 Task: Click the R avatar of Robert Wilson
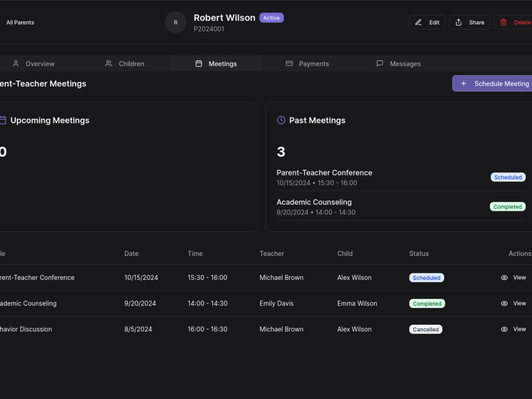pos(176,22)
